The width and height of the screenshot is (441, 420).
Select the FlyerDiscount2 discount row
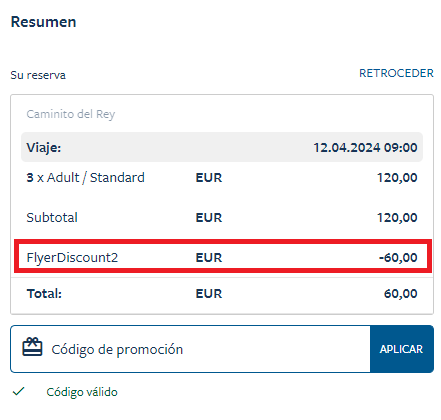click(x=223, y=257)
